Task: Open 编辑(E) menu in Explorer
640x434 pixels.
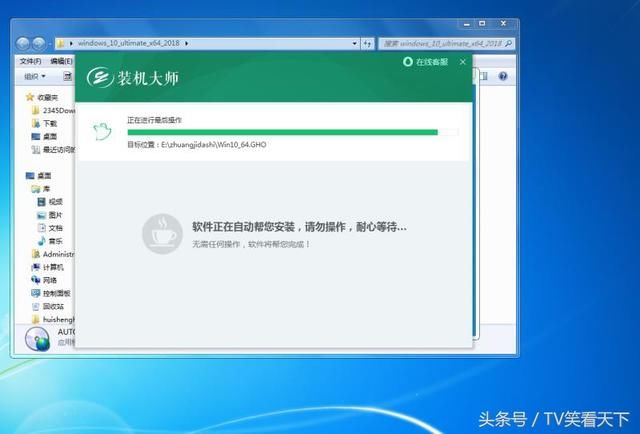Action: click(61, 61)
